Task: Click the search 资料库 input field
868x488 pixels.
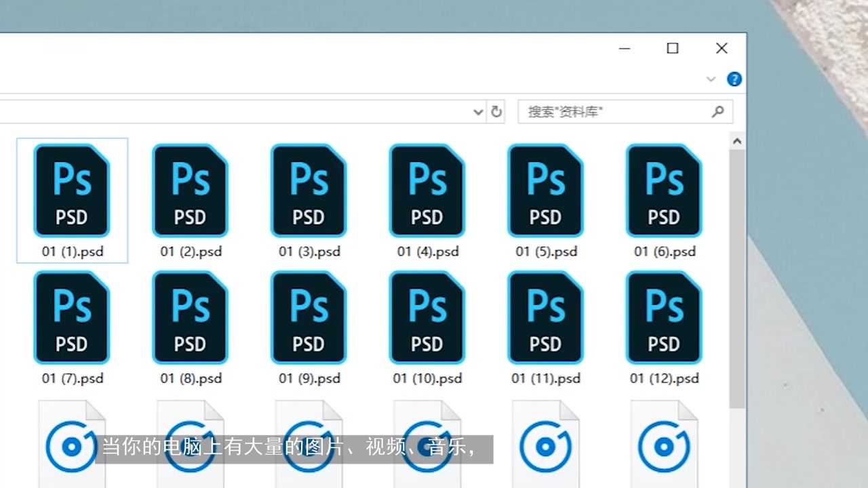Action: (625, 111)
